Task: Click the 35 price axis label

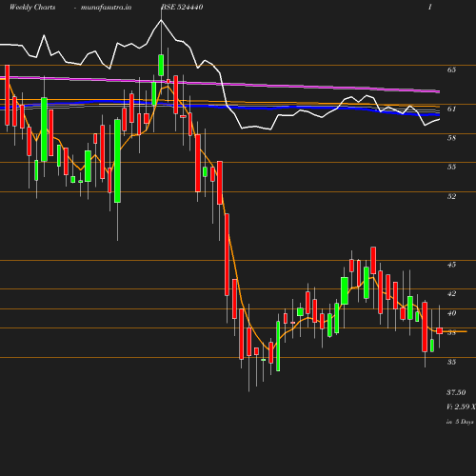Action: [451, 362]
